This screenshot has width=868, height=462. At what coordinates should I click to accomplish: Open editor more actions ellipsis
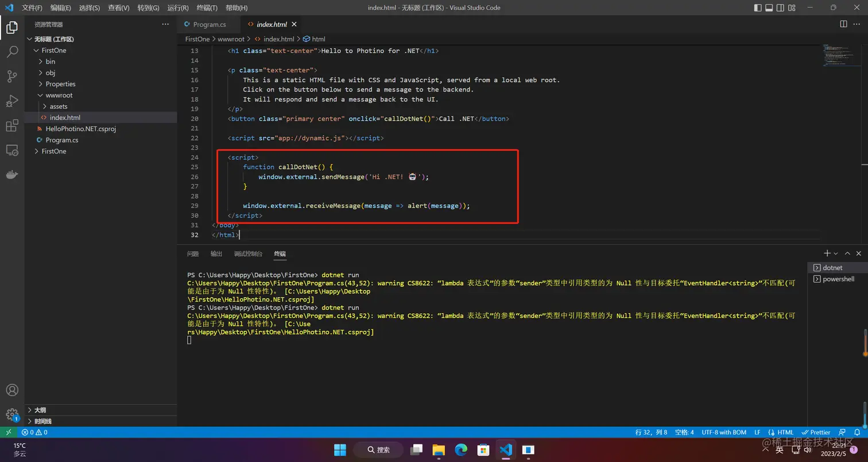pyautogui.click(x=858, y=24)
